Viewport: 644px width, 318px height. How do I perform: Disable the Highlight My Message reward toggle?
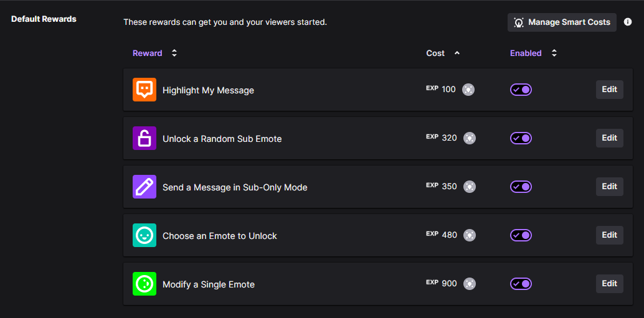coord(521,90)
